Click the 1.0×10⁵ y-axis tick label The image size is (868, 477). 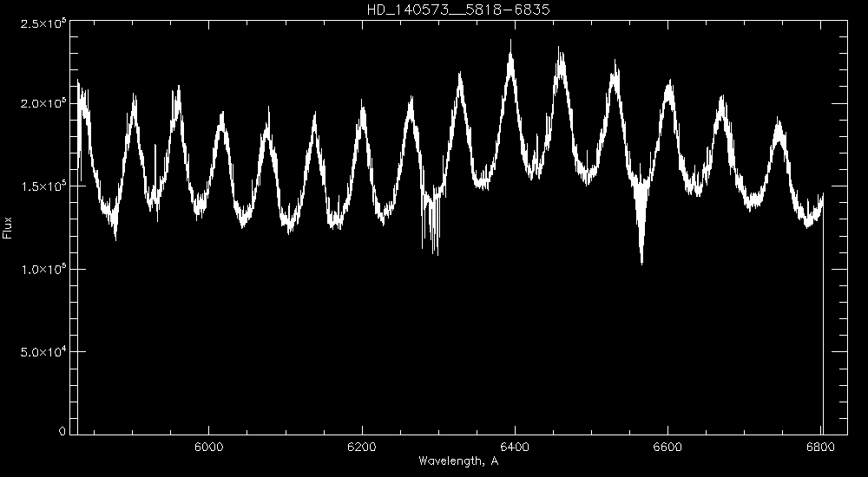pyautogui.click(x=43, y=270)
